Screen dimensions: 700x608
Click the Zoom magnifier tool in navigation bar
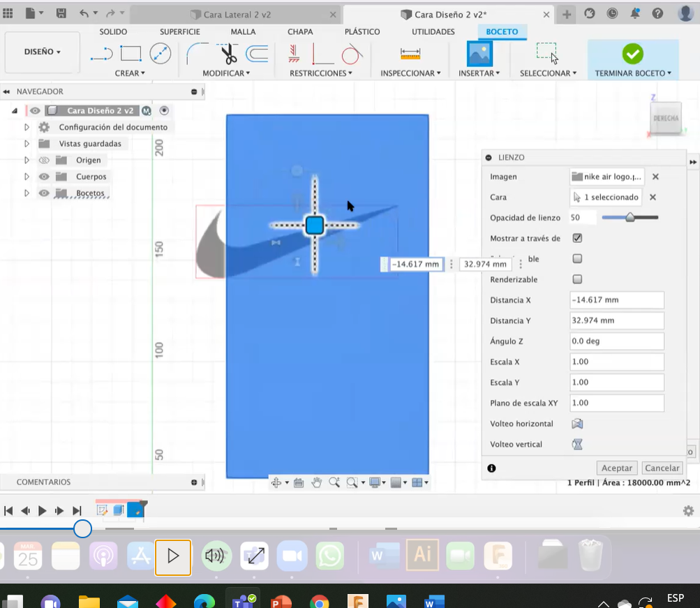(334, 482)
